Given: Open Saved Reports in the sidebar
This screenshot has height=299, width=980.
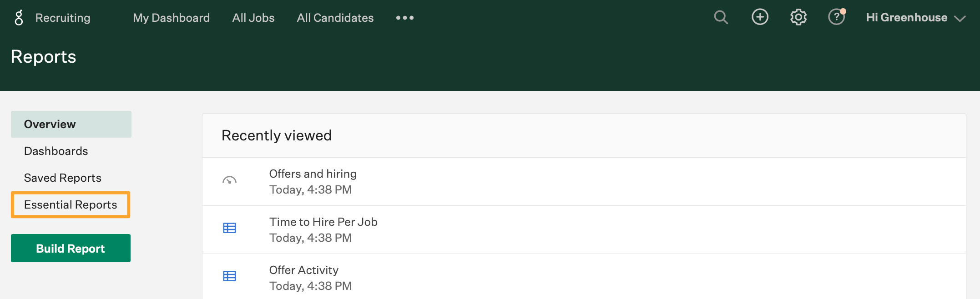Looking at the screenshot, I should pos(63,178).
